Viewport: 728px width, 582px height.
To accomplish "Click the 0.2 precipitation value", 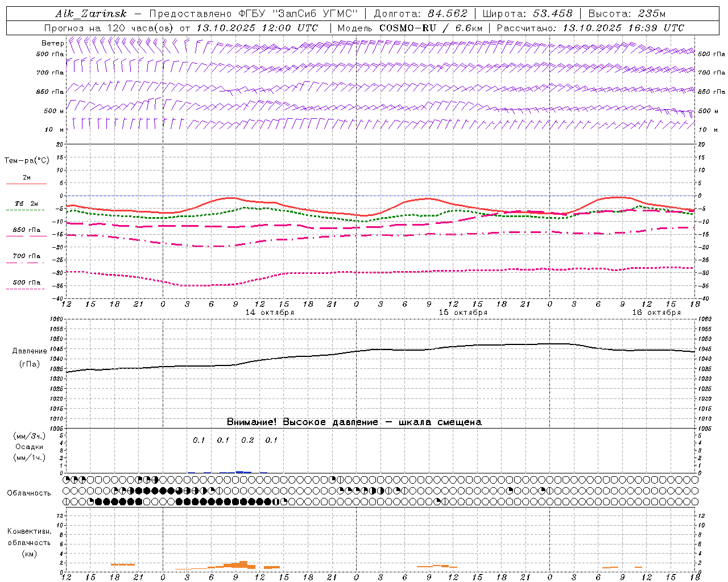I will click(x=247, y=440).
